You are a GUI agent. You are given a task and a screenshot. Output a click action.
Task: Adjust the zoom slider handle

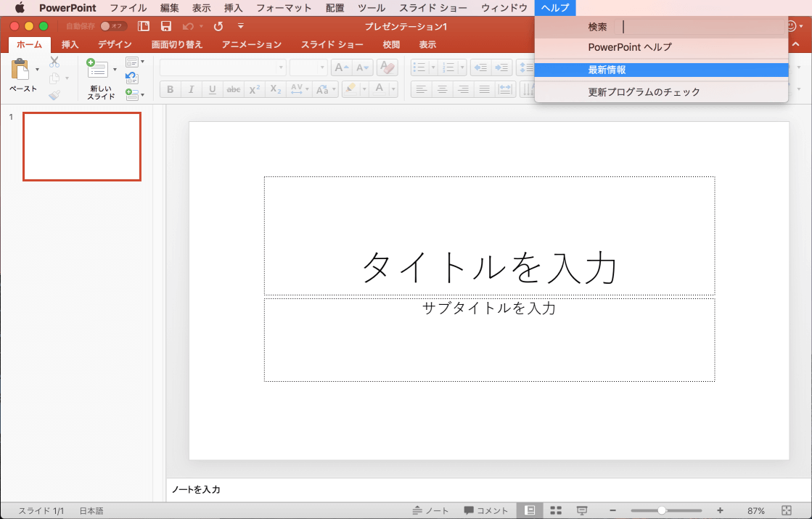[662, 510]
